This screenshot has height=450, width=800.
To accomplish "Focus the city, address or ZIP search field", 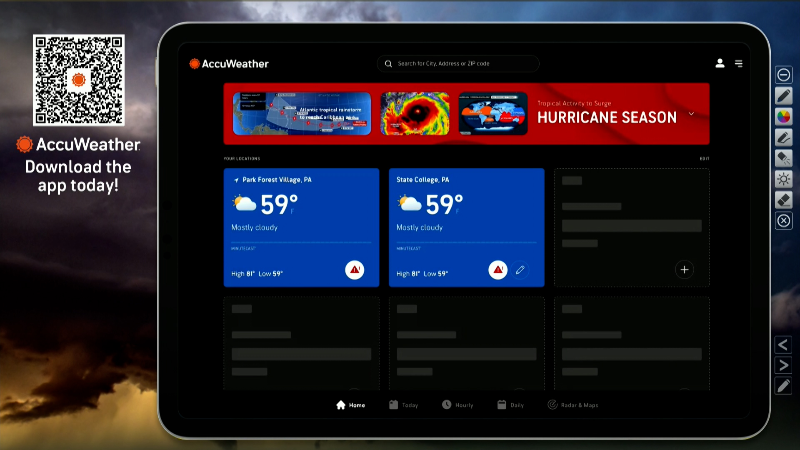I will (458, 64).
